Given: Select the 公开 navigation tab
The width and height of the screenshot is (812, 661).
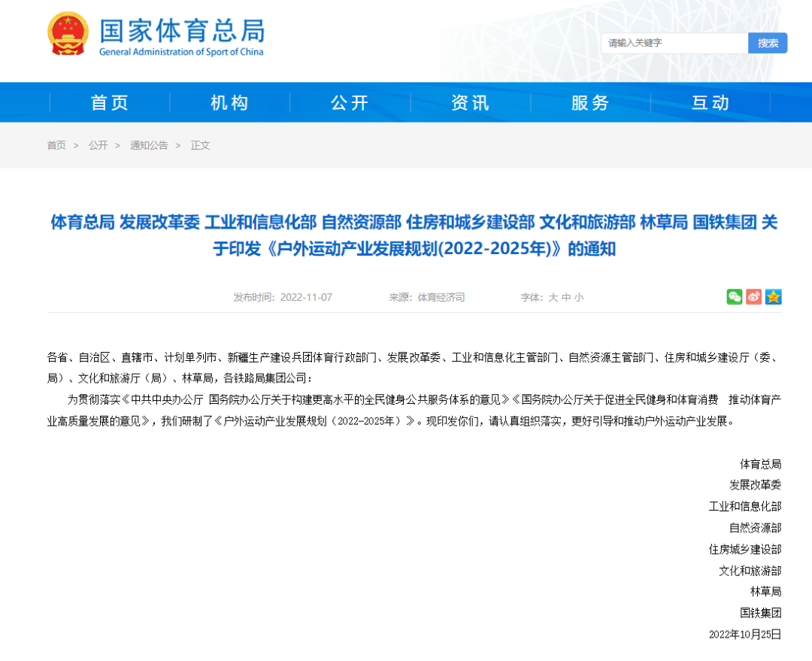Looking at the screenshot, I should tap(350, 103).
